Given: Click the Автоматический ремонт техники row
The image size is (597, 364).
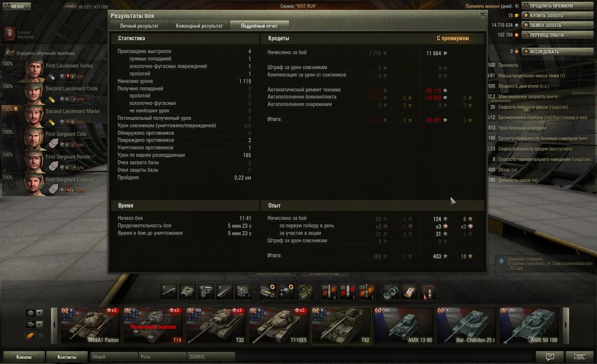Looking at the screenshot, I should [369, 90].
